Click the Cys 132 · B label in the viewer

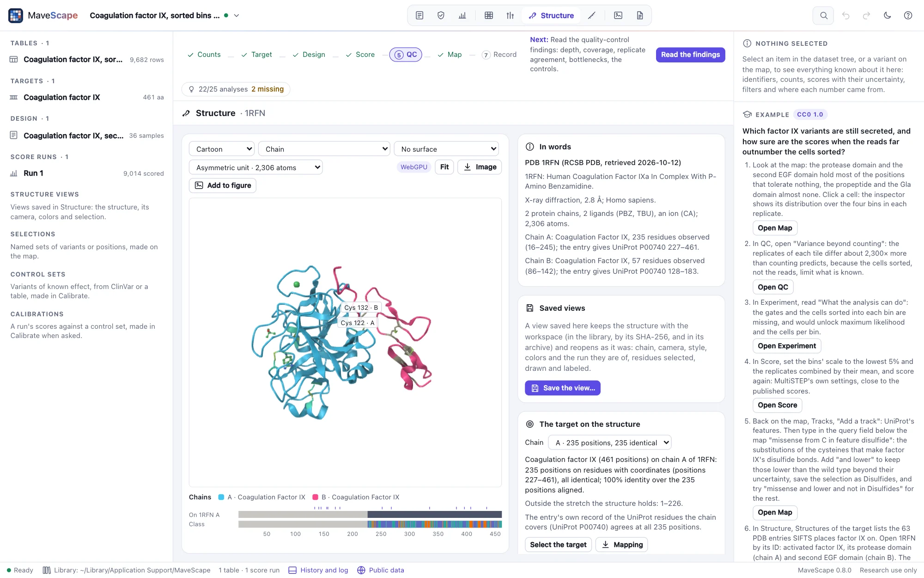361,307
